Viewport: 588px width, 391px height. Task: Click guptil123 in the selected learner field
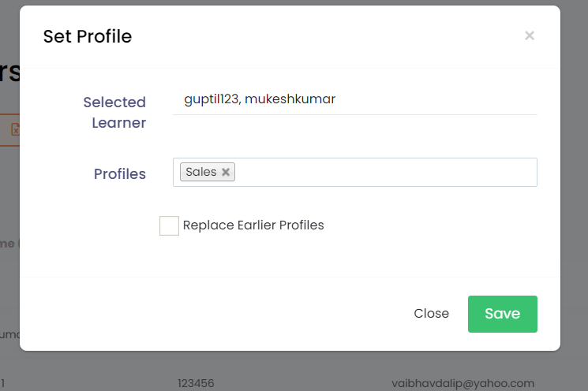pyautogui.click(x=211, y=99)
